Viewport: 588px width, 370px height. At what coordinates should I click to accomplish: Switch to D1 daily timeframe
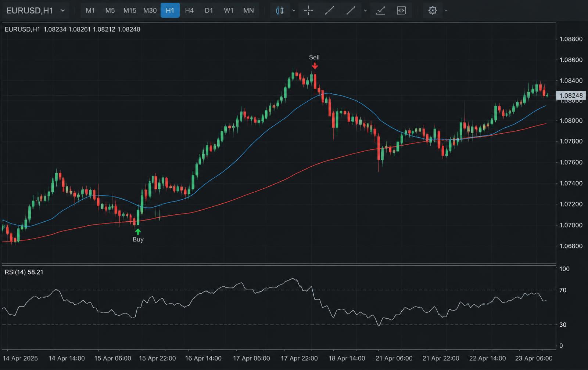[209, 11]
